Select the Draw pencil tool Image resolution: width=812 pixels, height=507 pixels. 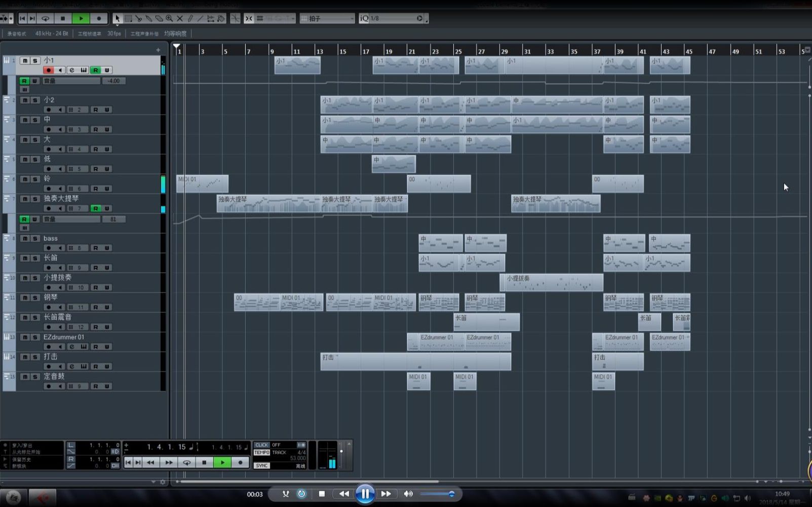pos(190,18)
